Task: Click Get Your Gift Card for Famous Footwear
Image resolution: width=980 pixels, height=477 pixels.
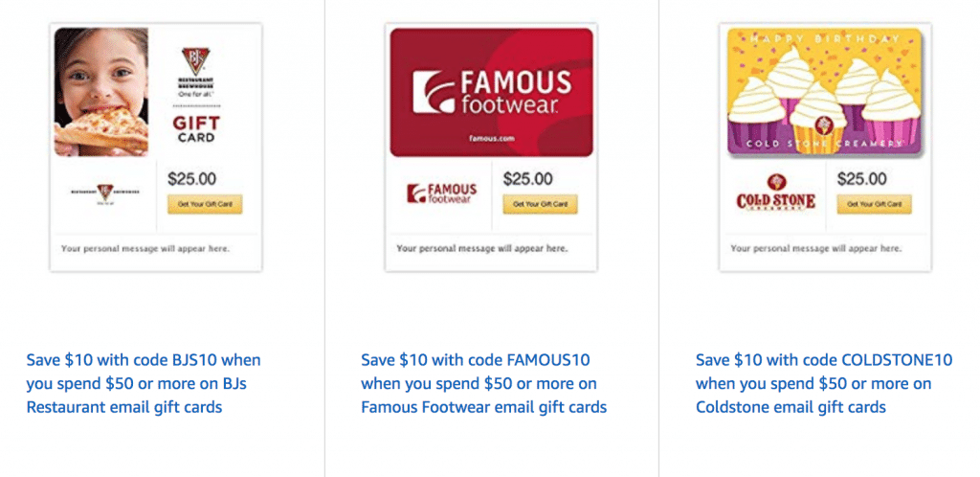Action: coord(540,204)
